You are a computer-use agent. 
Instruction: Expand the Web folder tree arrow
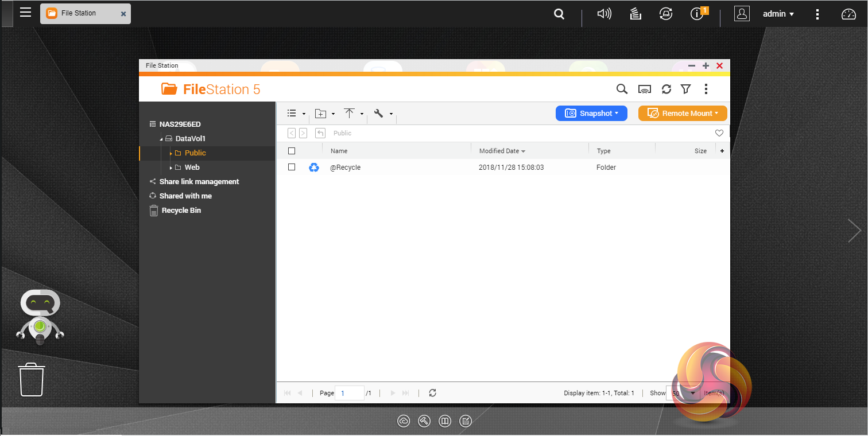point(170,168)
